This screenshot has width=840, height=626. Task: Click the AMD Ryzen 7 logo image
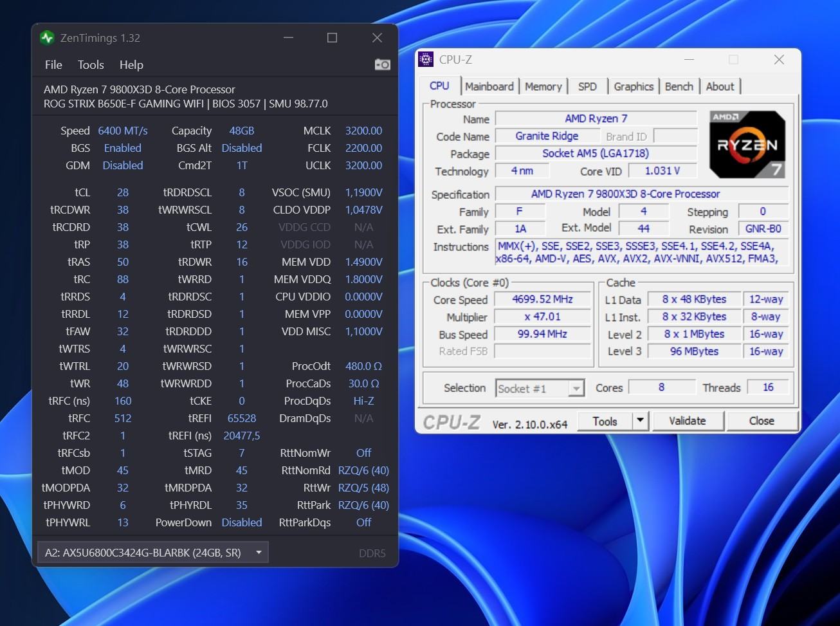[747, 145]
